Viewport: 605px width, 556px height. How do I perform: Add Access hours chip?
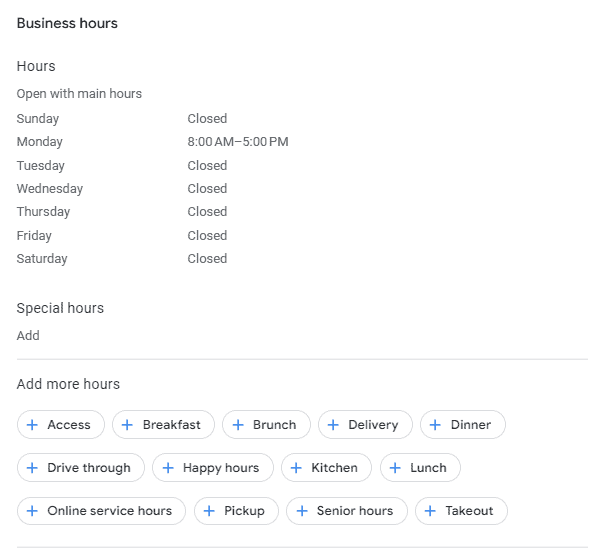[61, 424]
